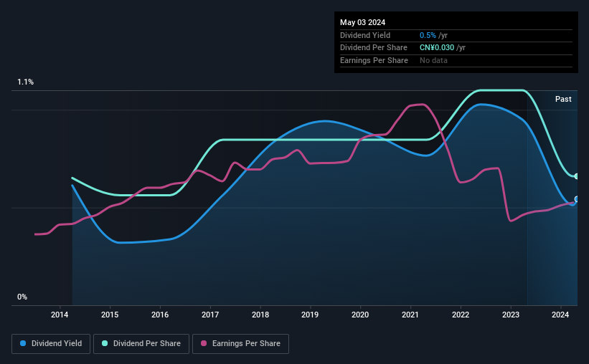The height and width of the screenshot is (364, 589).
Task: Click the 2014 x-axis label
Action: click(60, 315)
